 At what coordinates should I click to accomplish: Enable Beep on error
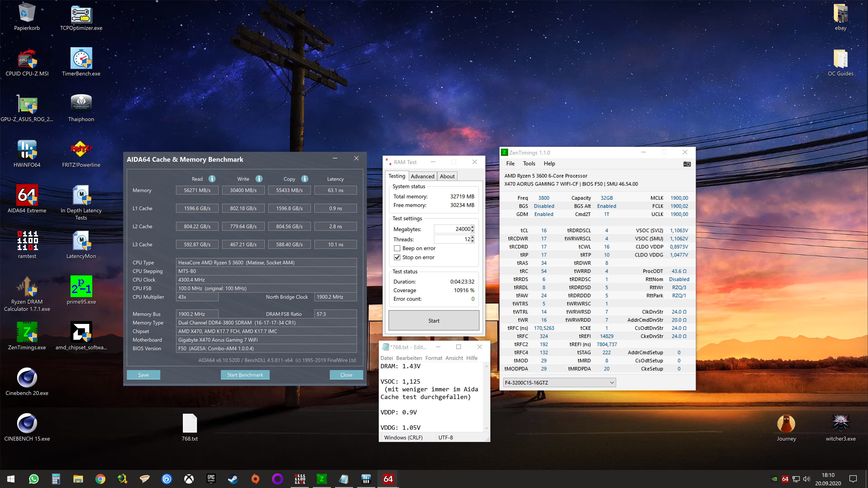(x=397, y=248)
